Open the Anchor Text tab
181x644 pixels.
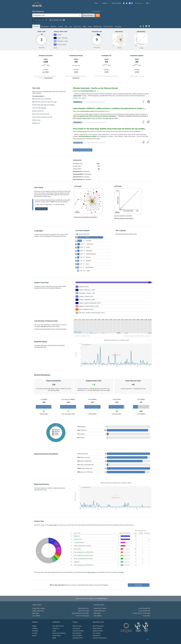pos(77,27)
